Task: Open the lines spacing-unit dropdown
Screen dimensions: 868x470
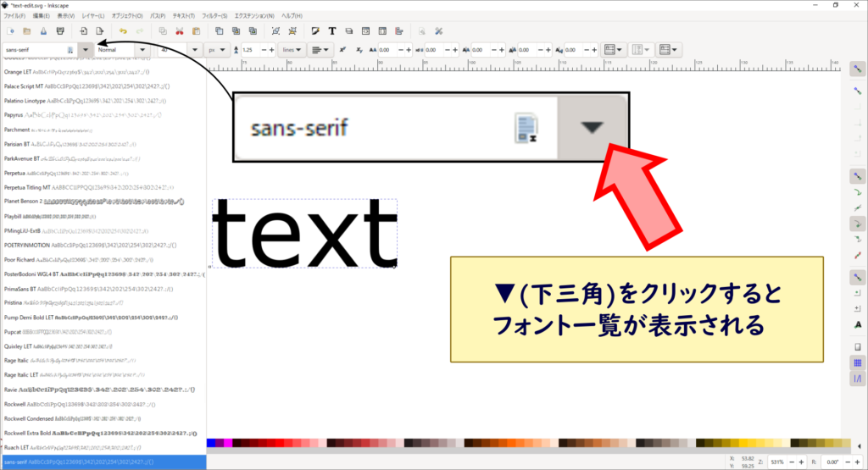Action: click(x=292, y=50)
